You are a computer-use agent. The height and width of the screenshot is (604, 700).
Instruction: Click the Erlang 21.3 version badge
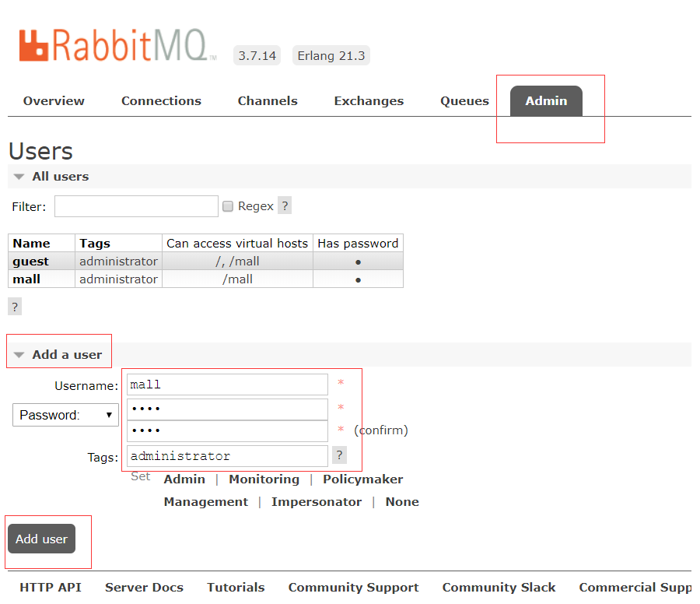coord(331,55)
